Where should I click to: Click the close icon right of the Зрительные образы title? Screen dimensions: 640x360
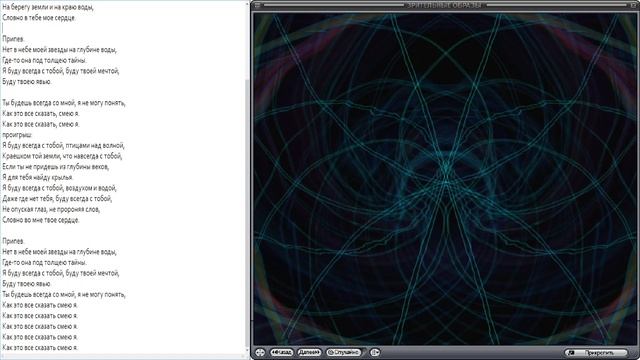[634, 5]
